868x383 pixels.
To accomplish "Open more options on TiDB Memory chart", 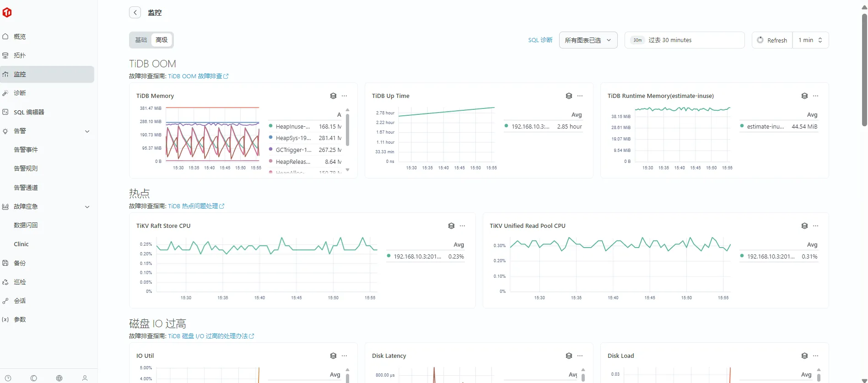I will 345,96.
